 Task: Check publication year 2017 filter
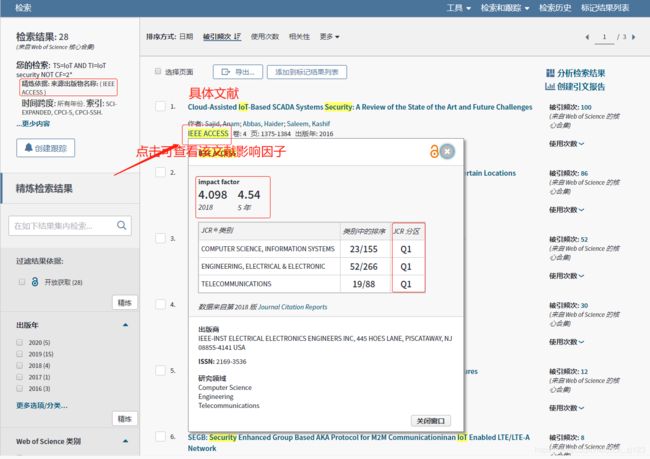[19, 377]
